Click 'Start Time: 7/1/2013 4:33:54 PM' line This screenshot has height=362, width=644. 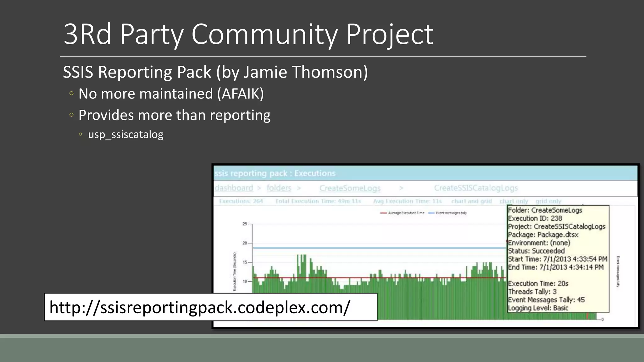tap(558, 259)
